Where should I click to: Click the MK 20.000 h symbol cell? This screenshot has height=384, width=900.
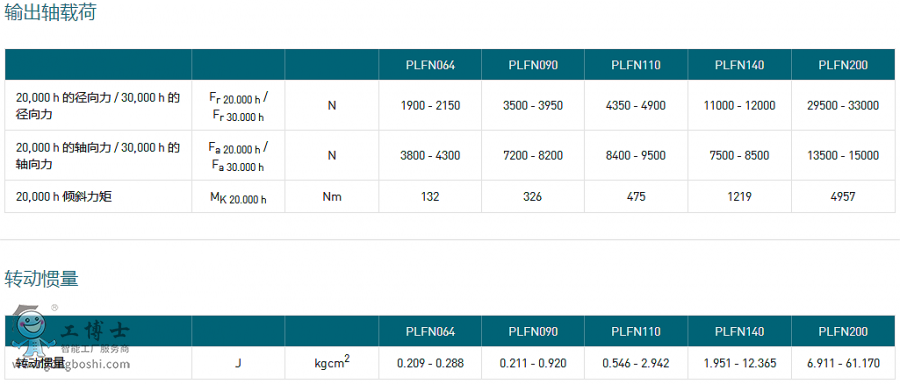click(x=238, y=198)
